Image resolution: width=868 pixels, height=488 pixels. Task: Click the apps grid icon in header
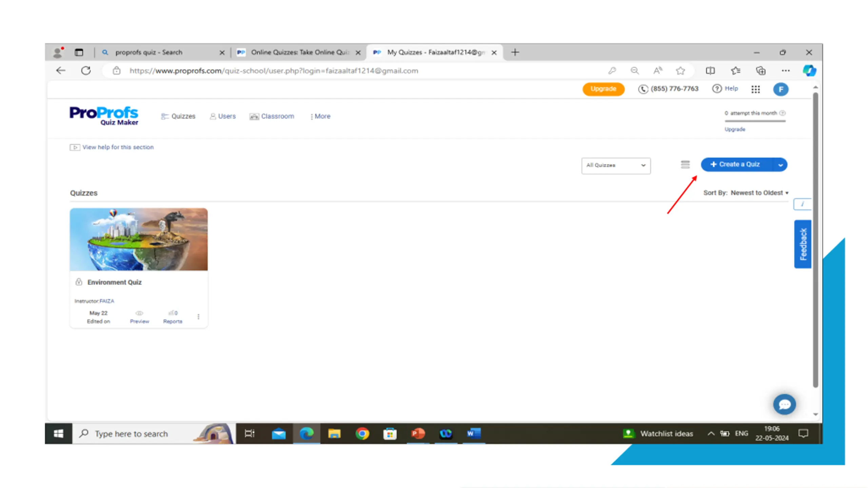(755, 89)
